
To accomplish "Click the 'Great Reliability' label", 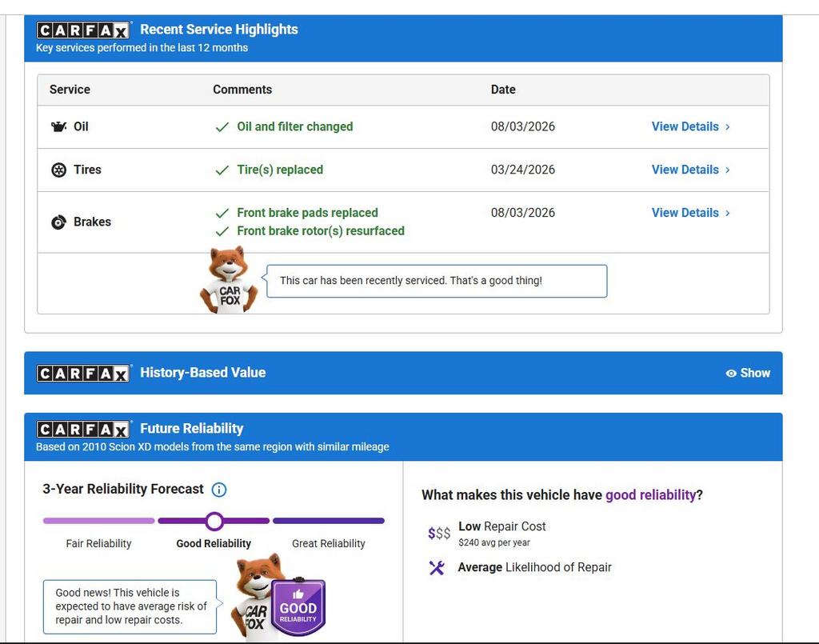I will (329, 544).
